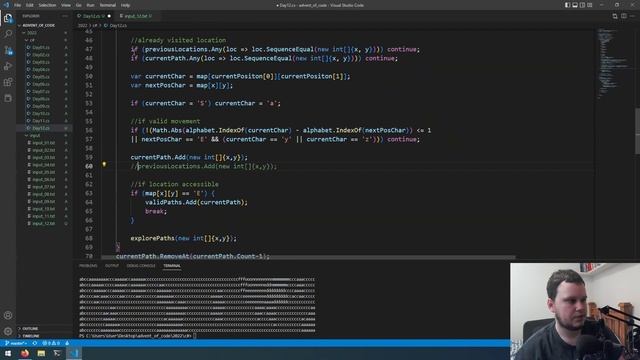The image size is (640, 360).
Task: Open Firefox from the taskbar
Action: coord(24,353)
